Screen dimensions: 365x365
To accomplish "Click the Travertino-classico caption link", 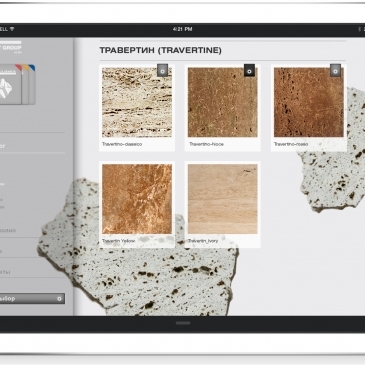I will point(122,144).
